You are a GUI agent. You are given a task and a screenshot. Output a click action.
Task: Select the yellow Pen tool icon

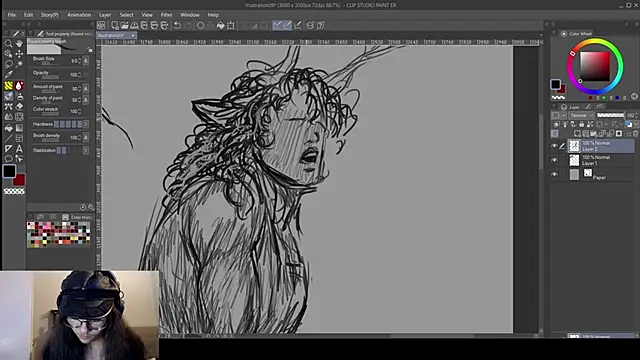point(8,86)
